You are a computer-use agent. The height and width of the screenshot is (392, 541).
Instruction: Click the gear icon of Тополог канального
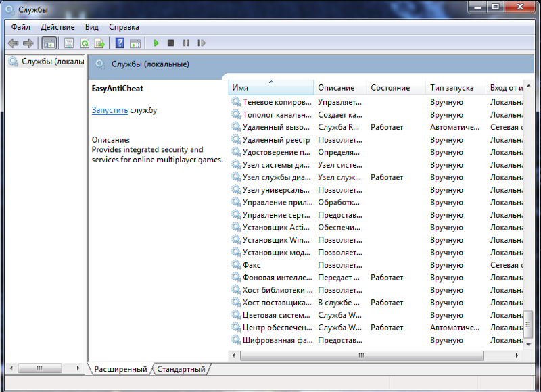[236, 114]
